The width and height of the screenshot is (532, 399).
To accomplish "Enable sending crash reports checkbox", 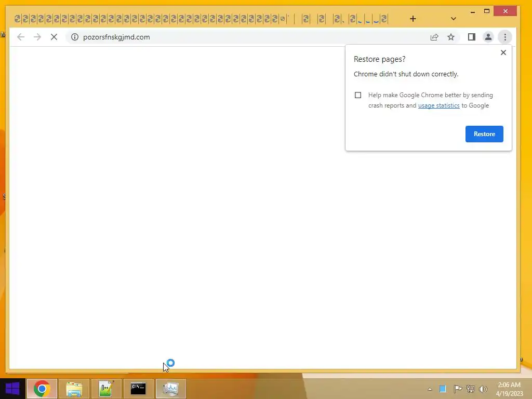I will click(x=358, y=95).
